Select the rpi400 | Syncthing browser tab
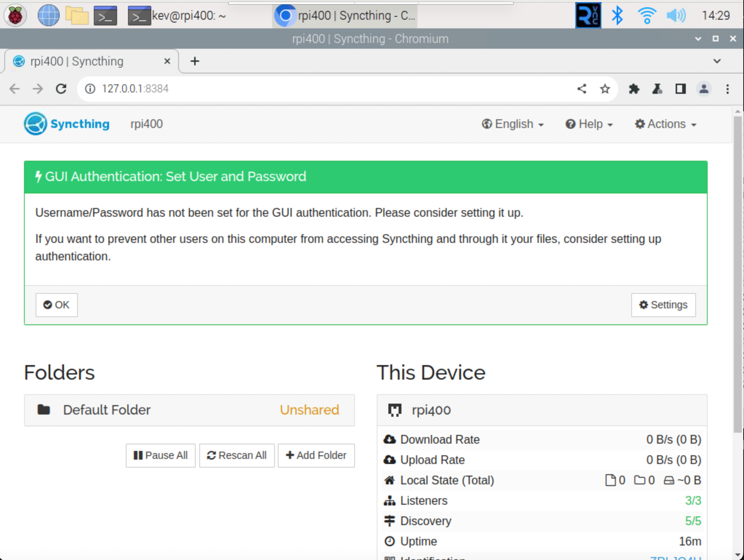 [91, 61]
